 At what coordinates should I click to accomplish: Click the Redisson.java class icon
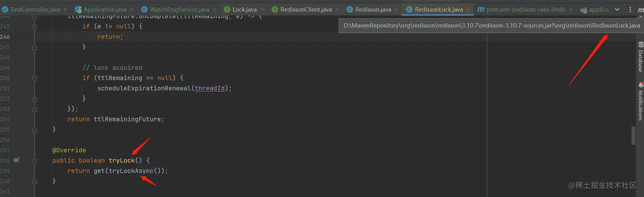point(350,9)
